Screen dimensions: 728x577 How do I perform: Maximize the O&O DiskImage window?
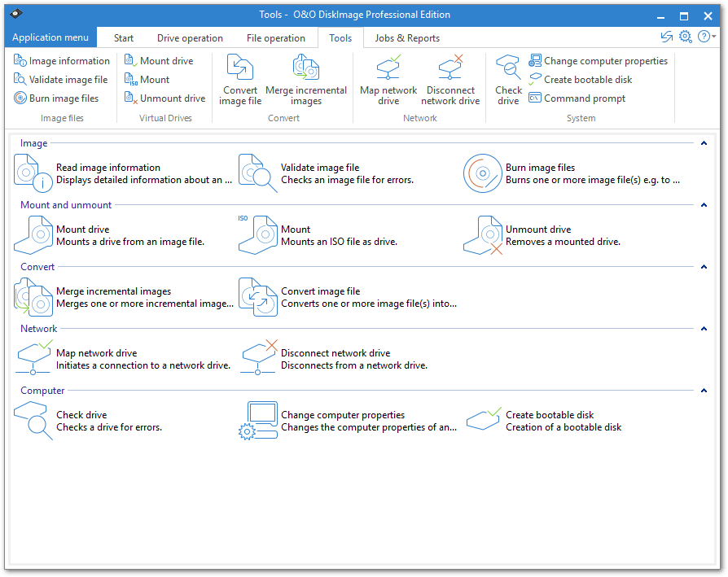[684, 15]
